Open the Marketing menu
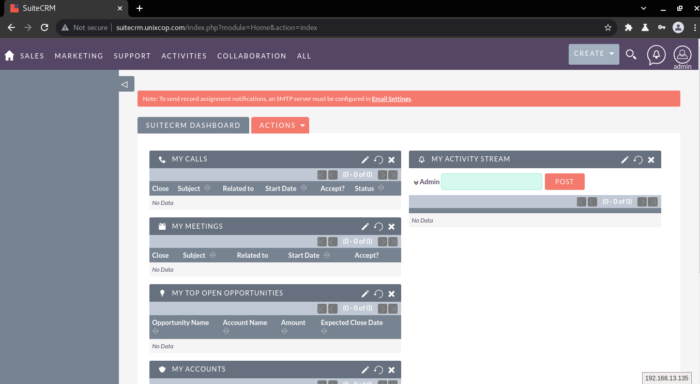Image resolution: width=700 pixels, height=384 pixels. 79,56
